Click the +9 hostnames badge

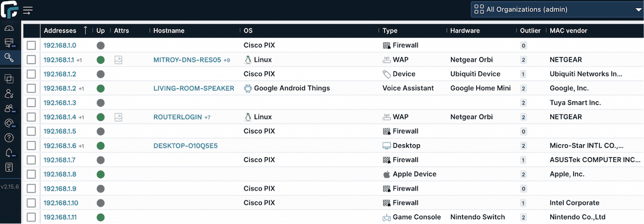click(227, 60)
